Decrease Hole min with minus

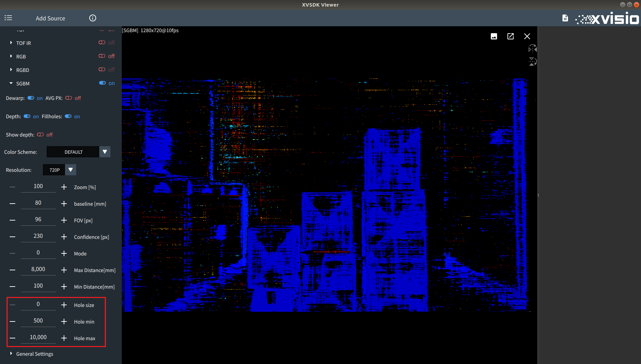pos(12,321)
